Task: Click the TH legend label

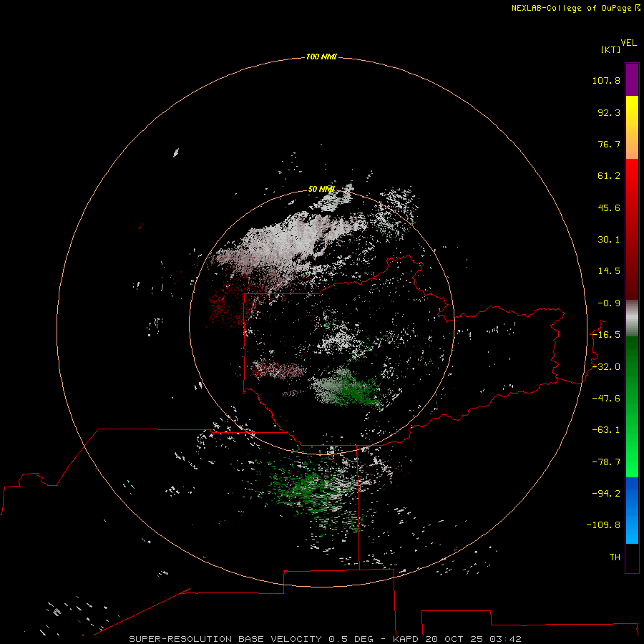Action: point(615,557)
